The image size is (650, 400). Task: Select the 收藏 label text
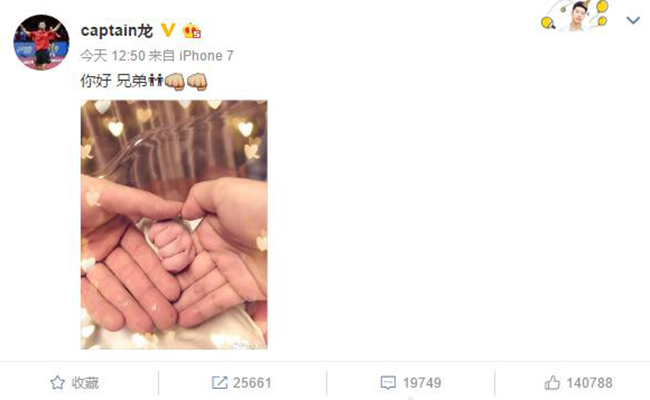[x=85, y=383]
